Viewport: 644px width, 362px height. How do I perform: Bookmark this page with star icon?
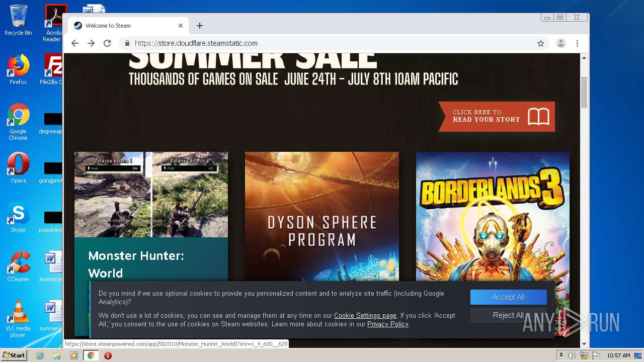tap(541, 43)
